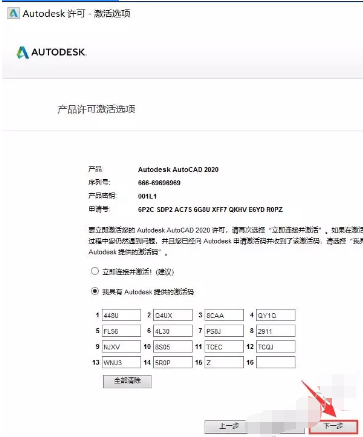
Task: Click activation code field 1
Action: pyautogui.click(x=121, y=315)
